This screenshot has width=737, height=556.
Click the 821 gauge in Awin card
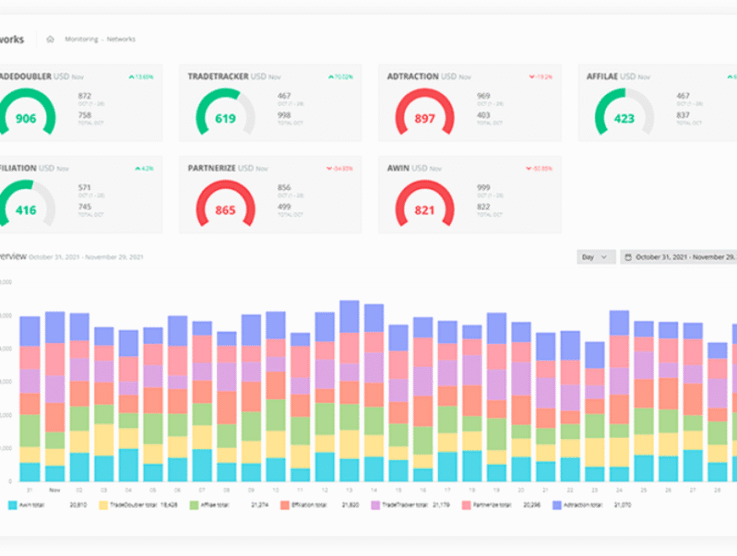(x=425, y=205)
